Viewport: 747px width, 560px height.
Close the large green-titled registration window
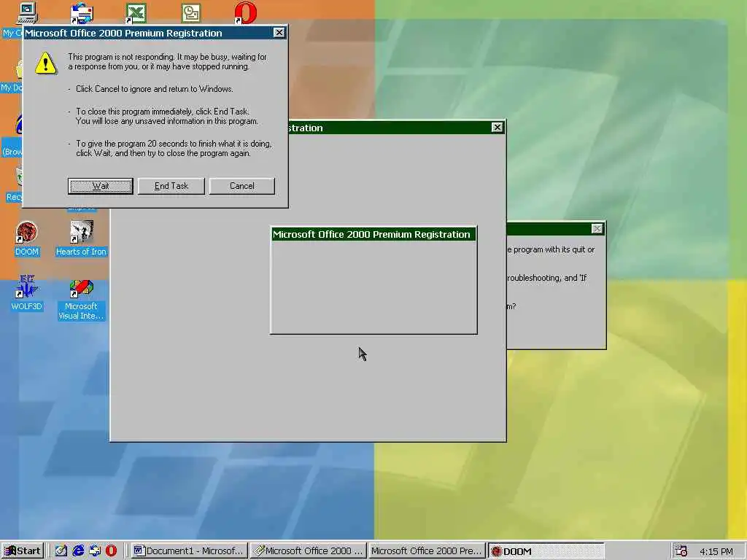pos(497,128)
